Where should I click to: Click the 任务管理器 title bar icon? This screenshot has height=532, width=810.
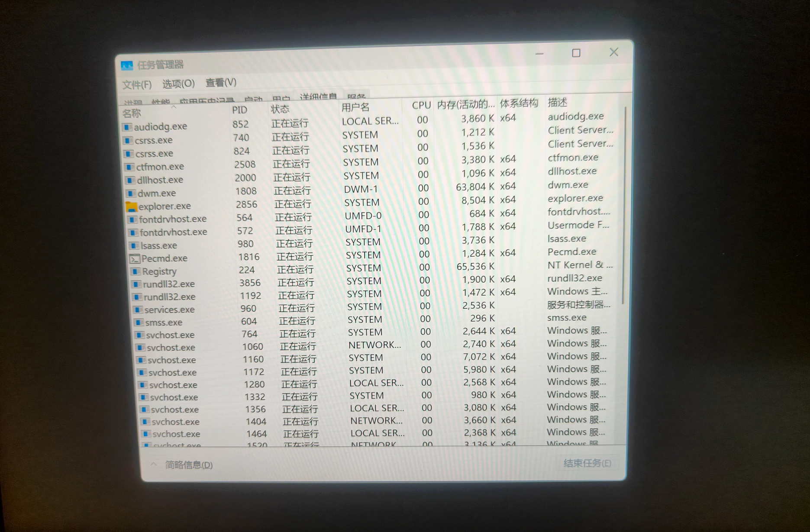point(127,65)
